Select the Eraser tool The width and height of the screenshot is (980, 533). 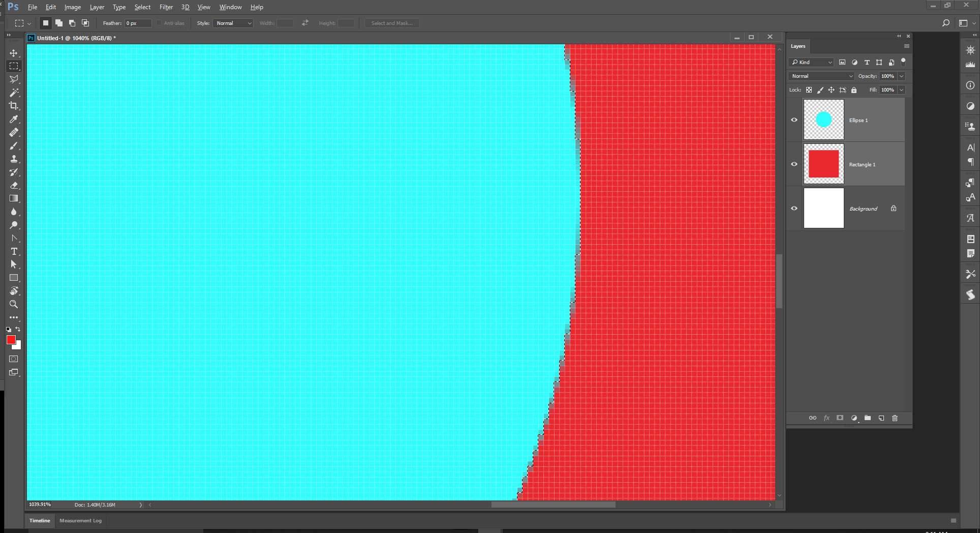click(14, 185)
